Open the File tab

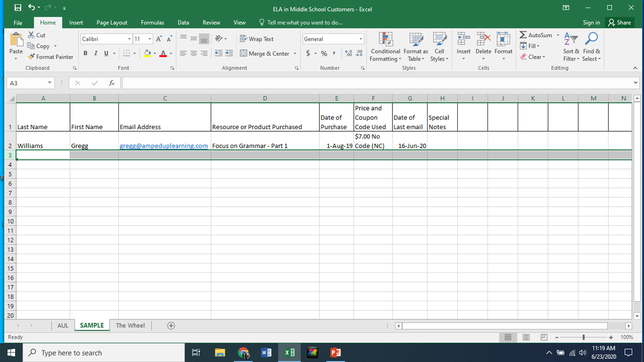(x=18, y=23)
